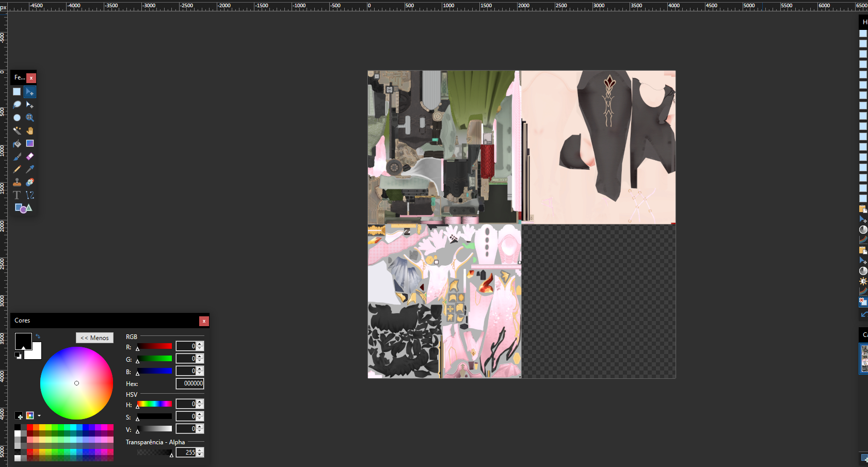Reset colors to black and white
Image resolution: width=868 pixels, height=467 pixels.
click(x=18, y=356)
